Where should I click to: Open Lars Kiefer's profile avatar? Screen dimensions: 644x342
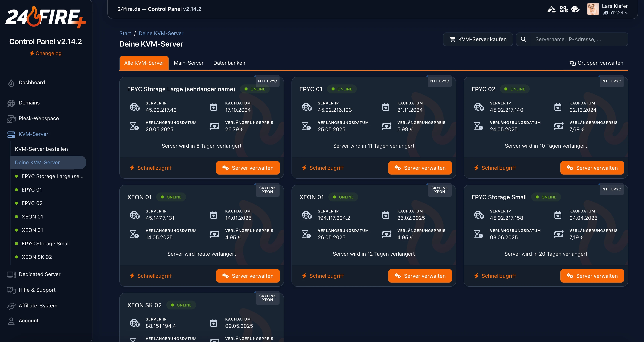(593, 9)
